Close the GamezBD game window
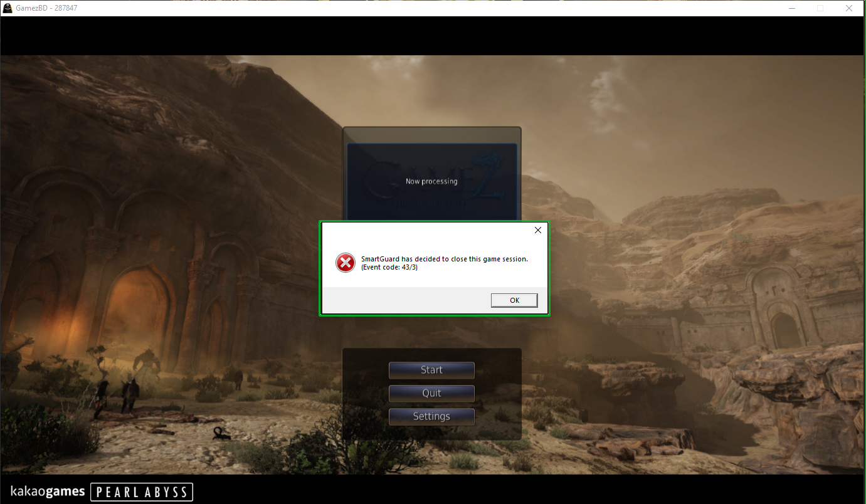Viewport: 866px width, 504px height. coord(849,8)
